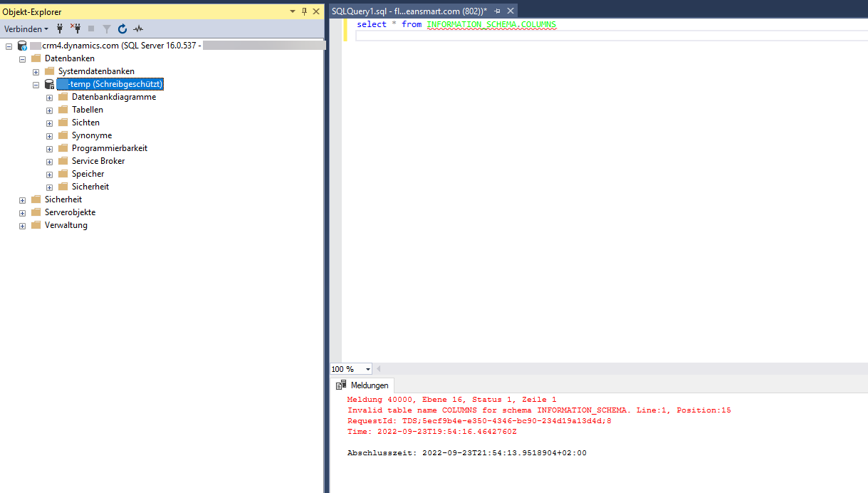Image resolution: width=868 pixels, height=493 pixels.
Task: Click the Trennen (disconnect) toolbar icon
Action: click(x=75, y=28)
